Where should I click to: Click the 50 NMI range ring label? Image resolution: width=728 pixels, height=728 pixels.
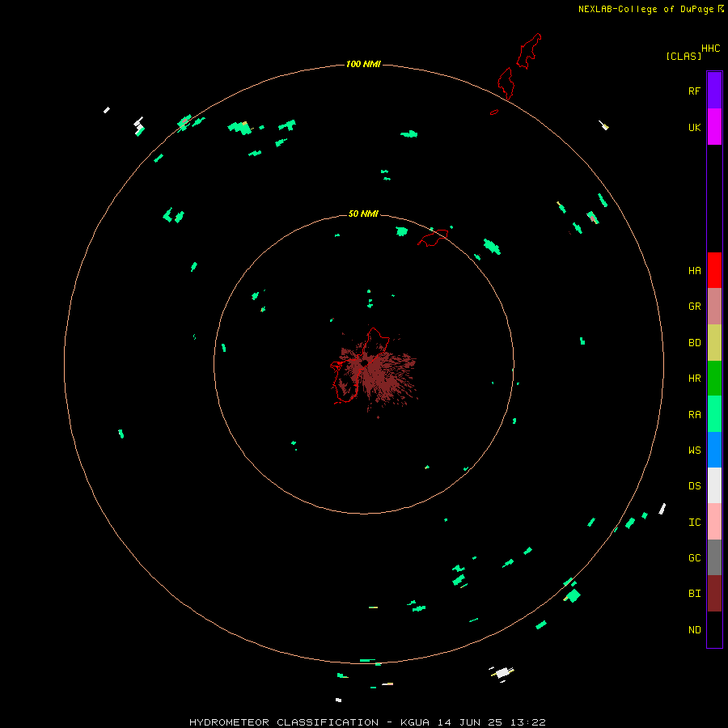click(x=363, y=214)
